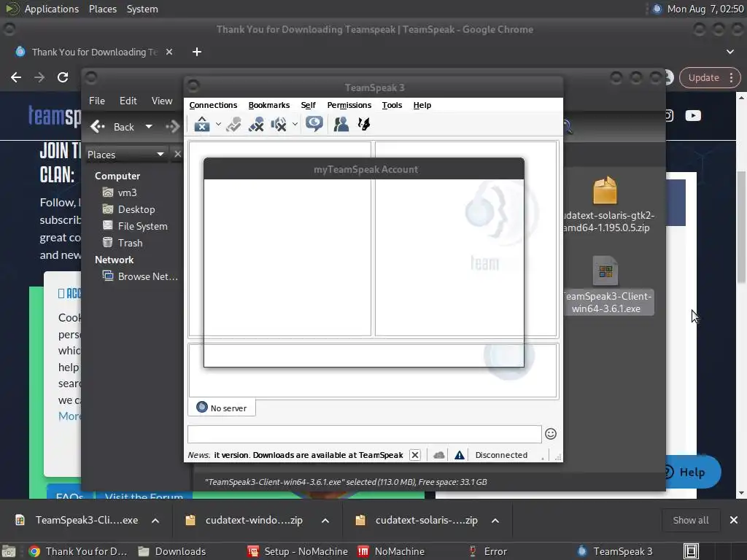Viewport: 747px width, 560px height.
Task: Dismiss the News ticker with X button
Action: 415,455
